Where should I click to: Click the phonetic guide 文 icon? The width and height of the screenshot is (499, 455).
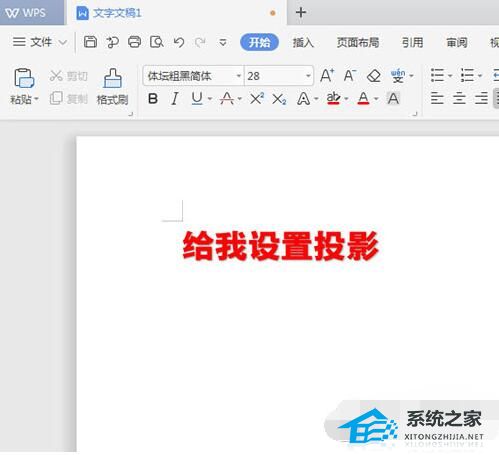pos(398,76)
